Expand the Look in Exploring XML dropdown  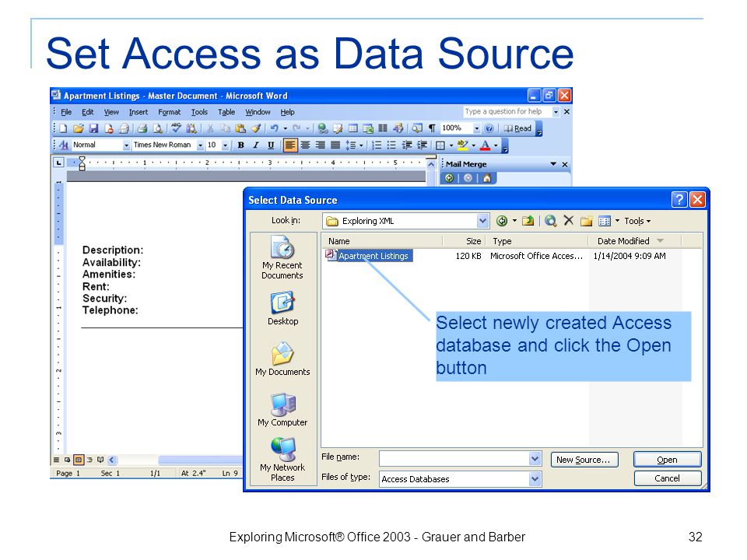[482, 220]
